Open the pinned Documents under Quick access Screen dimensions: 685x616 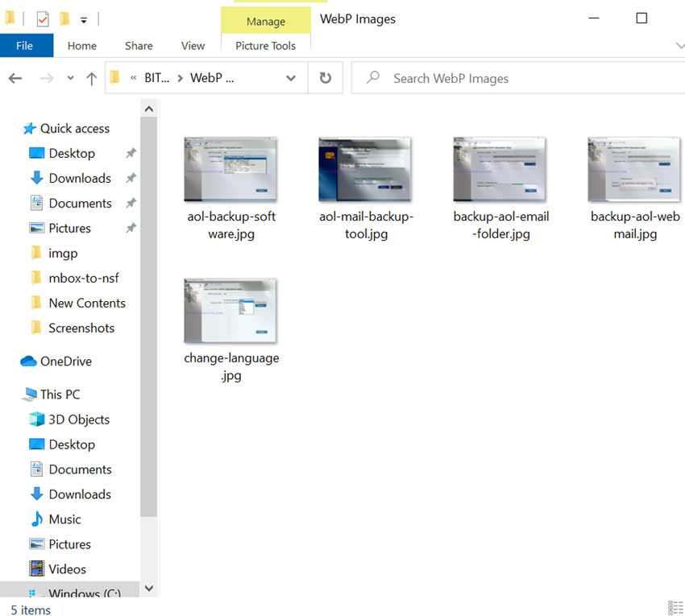pos(80,203)
